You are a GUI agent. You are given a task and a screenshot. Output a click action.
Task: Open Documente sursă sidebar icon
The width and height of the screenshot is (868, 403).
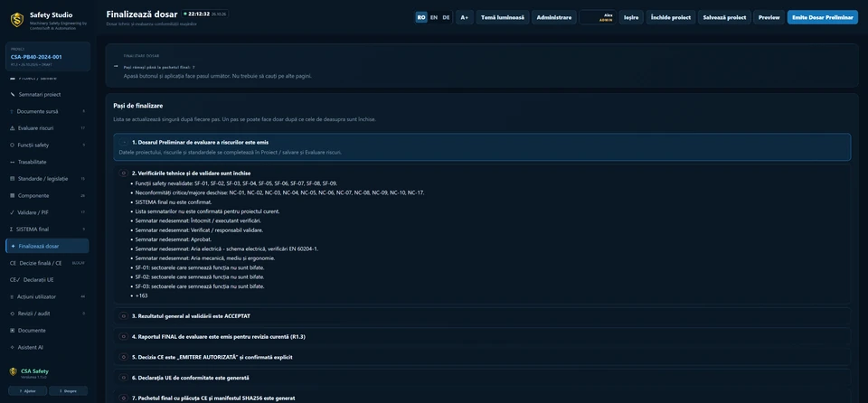tap(12, 111)
